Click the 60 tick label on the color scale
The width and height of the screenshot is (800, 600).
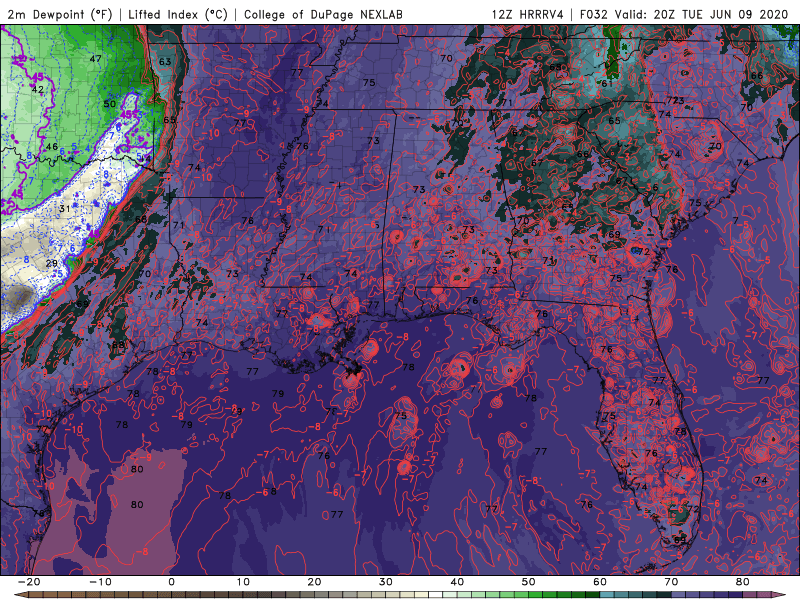tap(600, 582)
